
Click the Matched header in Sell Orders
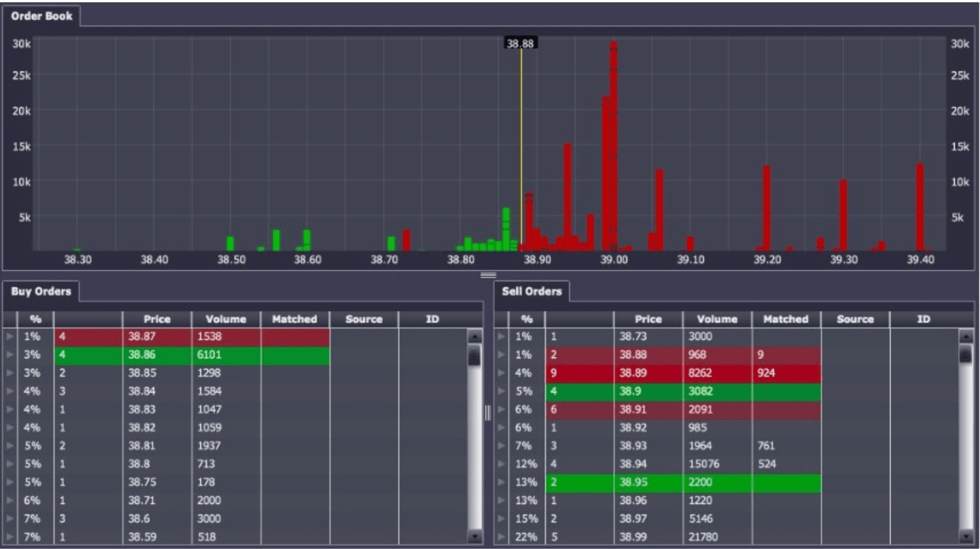coord(786,319)
